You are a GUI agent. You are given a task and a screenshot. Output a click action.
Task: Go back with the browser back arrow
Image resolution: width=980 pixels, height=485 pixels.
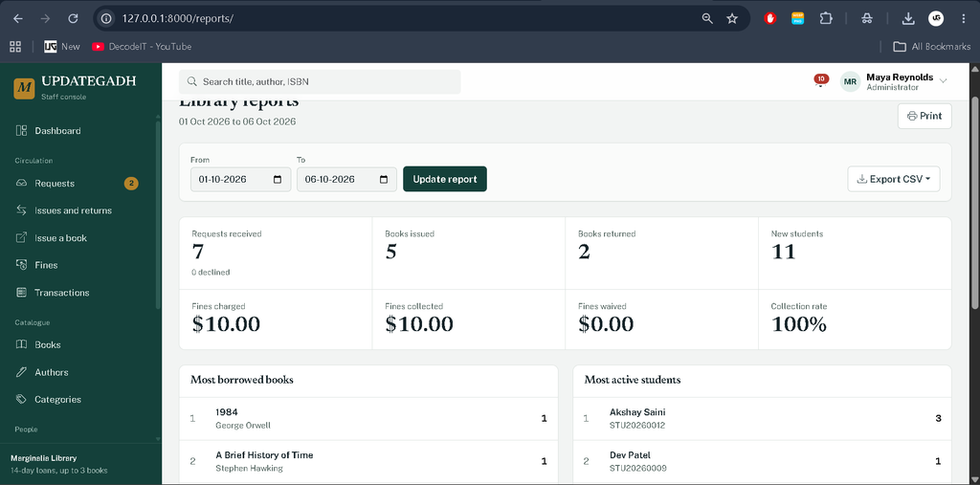pyautogui.click(x=17, y=19)
